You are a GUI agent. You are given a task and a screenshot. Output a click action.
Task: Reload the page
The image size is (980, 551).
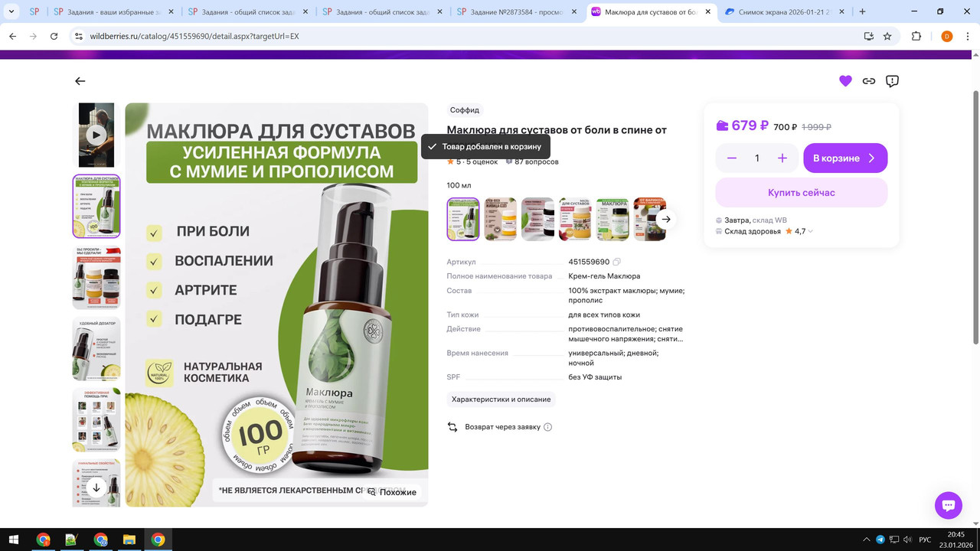54,36
